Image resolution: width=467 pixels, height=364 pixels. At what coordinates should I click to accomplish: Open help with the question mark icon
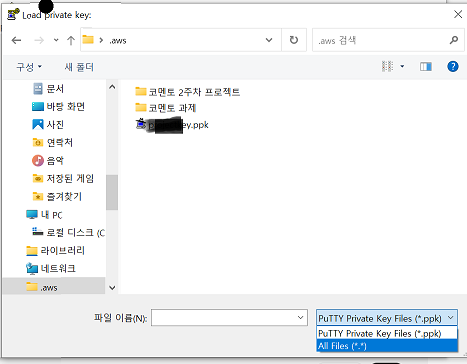tap(453, 66)
